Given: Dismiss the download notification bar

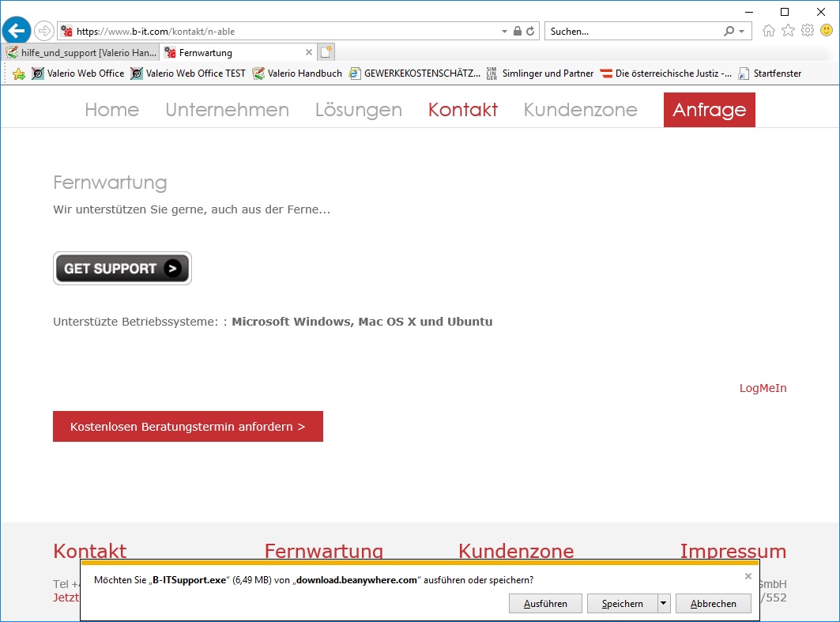Looking at the screenshot, I should 748,577.
